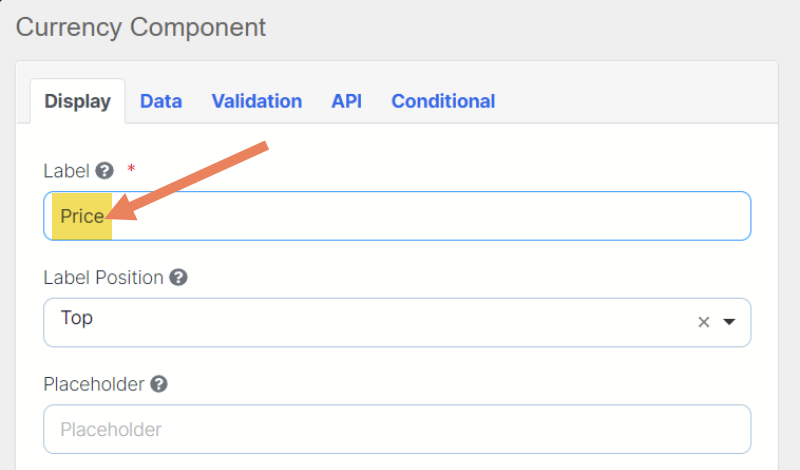Expand the Label Position dropdown arrow
Screen dimensions: 800x470
coord(729,322)
